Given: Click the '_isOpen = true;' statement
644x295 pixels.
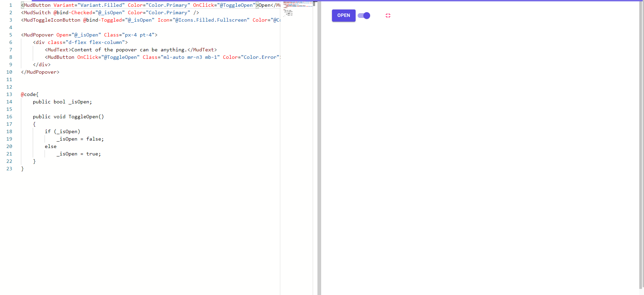Looking at the screenshot, I should click(x=79, y=154).
